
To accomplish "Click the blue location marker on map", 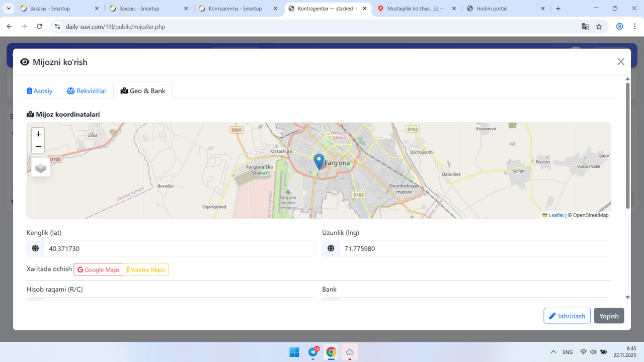I will click(x=318, y=161).
